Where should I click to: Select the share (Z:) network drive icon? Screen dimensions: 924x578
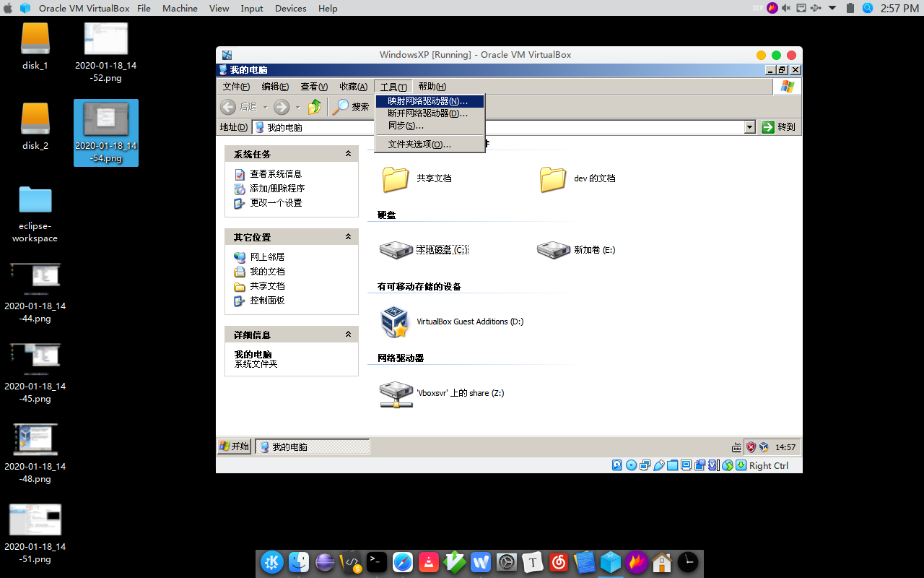396,394
